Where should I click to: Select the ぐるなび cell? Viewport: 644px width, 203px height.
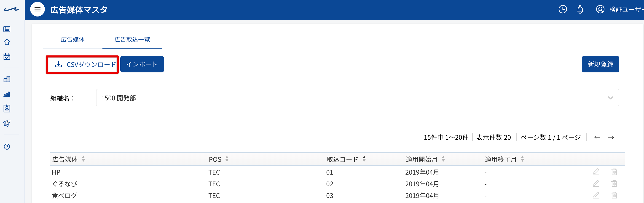pos(64,184)
